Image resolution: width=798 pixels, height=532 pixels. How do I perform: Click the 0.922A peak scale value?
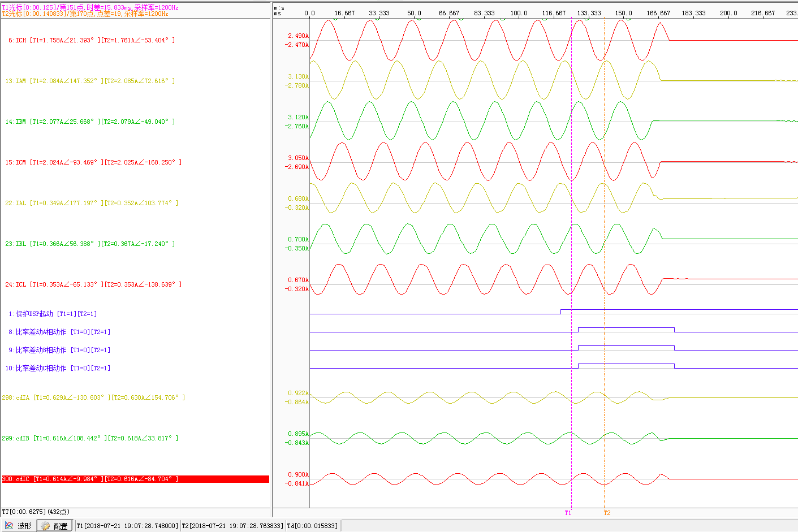pos(298,393)
